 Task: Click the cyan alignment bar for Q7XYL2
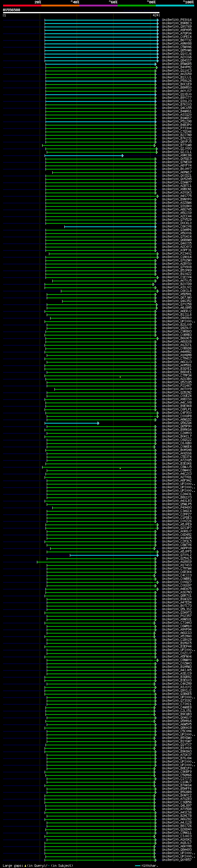coord(114,555)
